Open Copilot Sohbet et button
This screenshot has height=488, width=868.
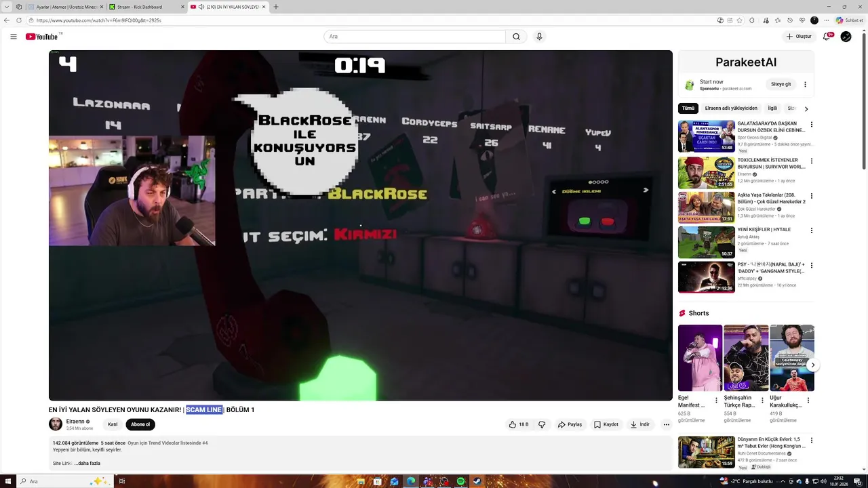[x=849, y=20]
